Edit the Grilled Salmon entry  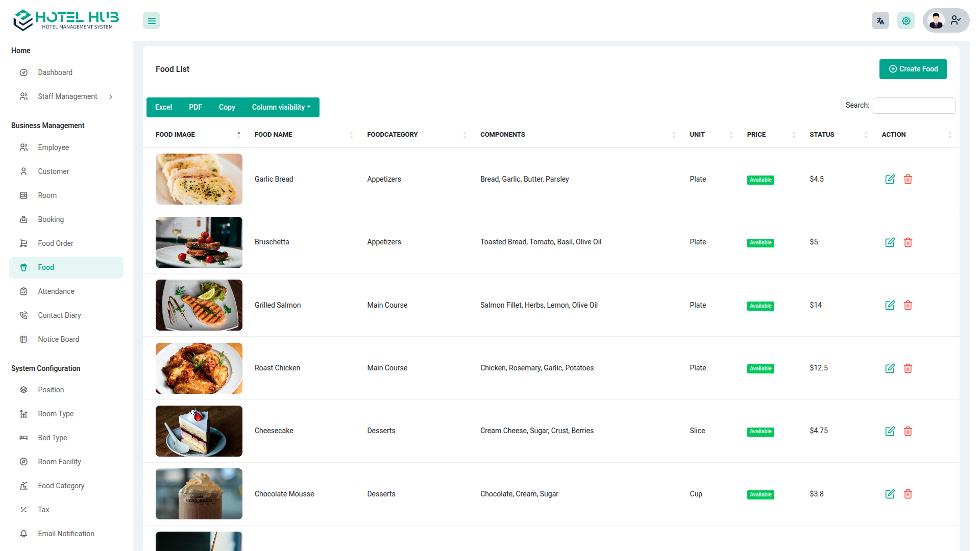[x=890, y=305]
